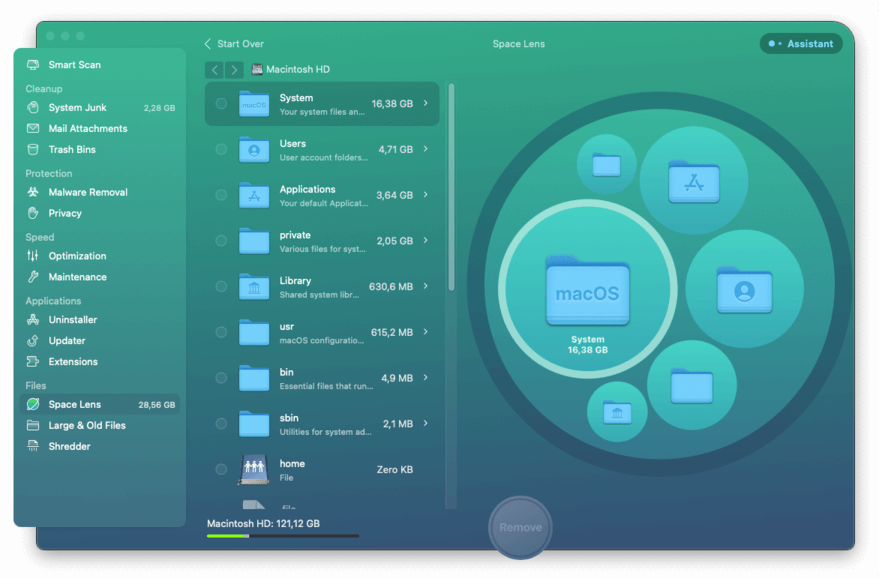
Task: Check the usr folder selection circle
Action: click(221, 332)
